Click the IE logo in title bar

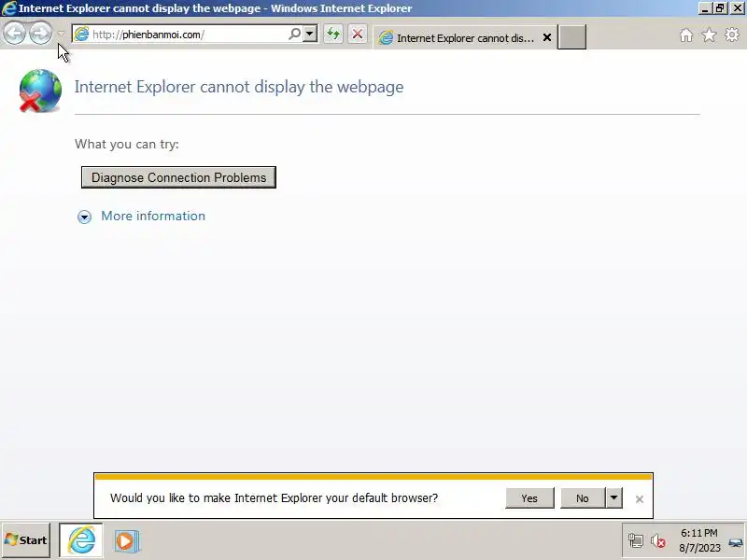tap(9, 8)
